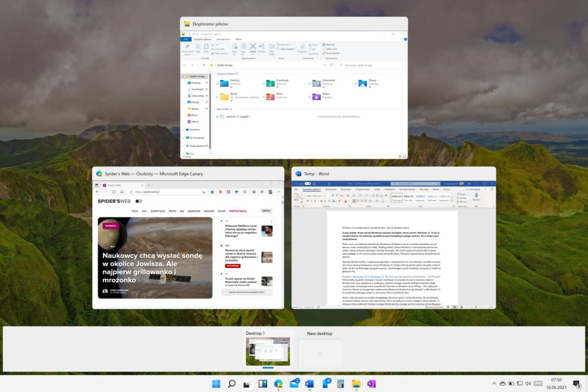Open the Plik tab in File Explorer
The height and width of the screenshot is (392, 588).
pos(186,39)
